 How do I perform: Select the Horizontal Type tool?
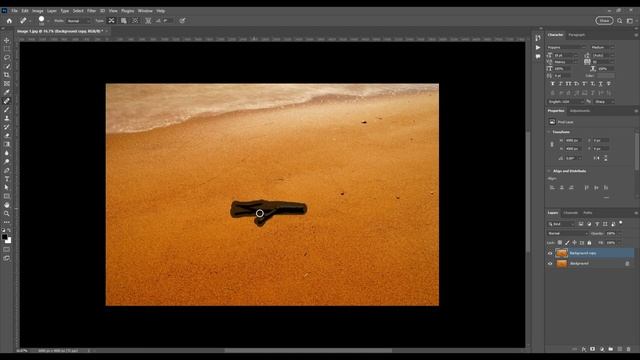pos(7,179)
